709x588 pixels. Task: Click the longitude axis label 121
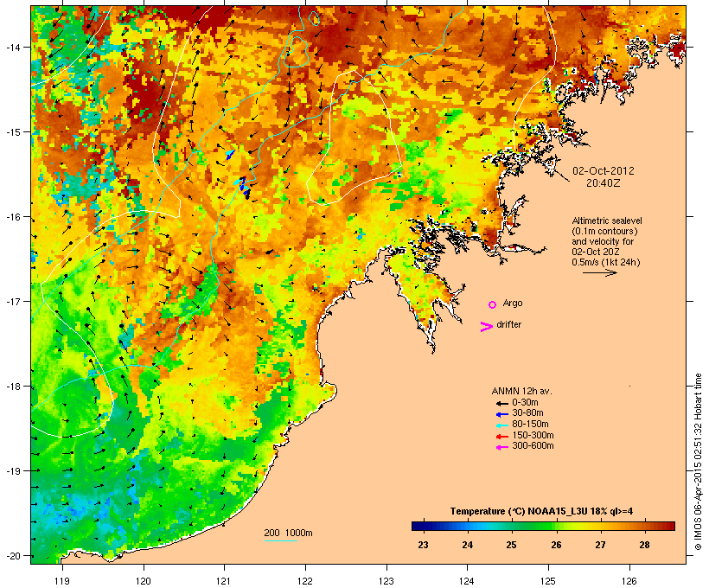click(x=224, y=581)
